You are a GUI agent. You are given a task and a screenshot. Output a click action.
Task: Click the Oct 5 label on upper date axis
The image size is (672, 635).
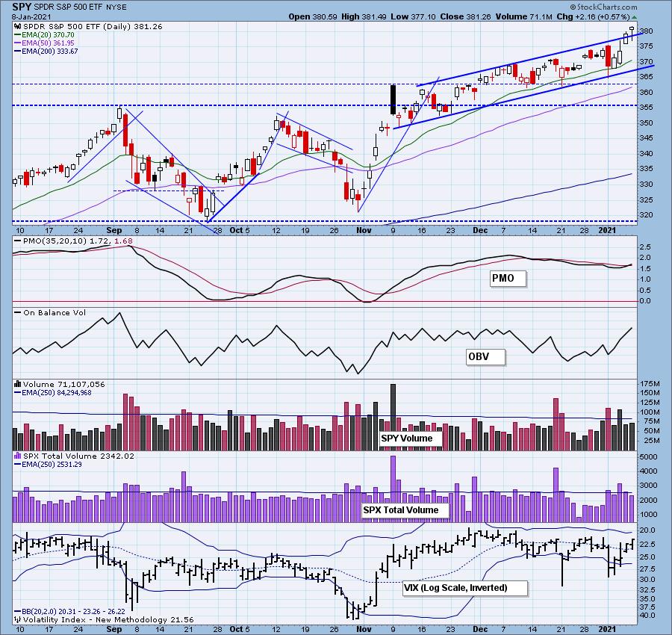click(240, 230)
